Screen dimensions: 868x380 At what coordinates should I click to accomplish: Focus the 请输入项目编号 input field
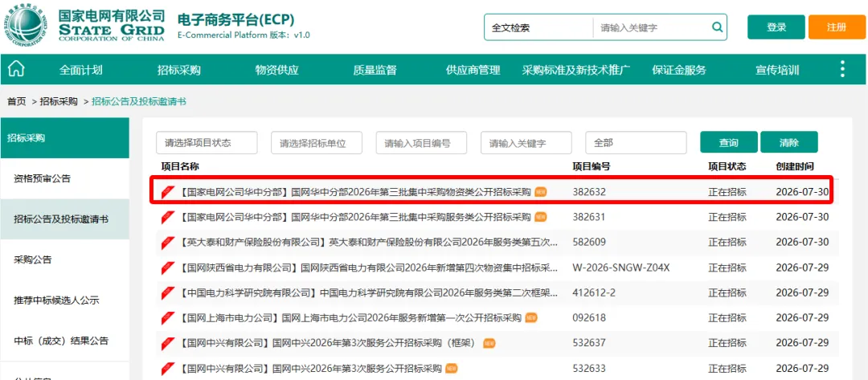tap(421, 143)
